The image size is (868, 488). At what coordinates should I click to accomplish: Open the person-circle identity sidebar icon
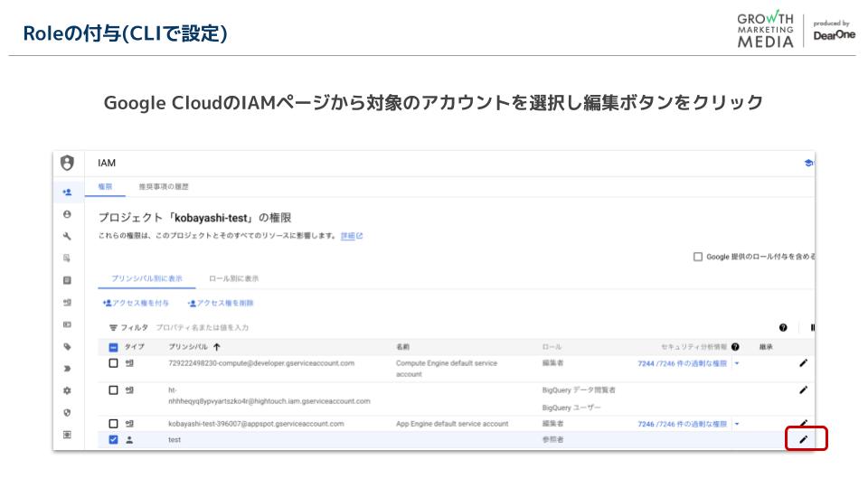[x=67, y=214]
